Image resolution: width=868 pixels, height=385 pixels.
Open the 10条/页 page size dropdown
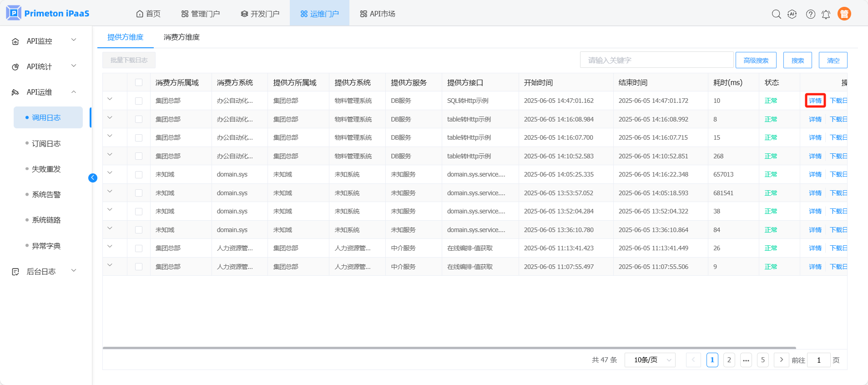[650, 360]
